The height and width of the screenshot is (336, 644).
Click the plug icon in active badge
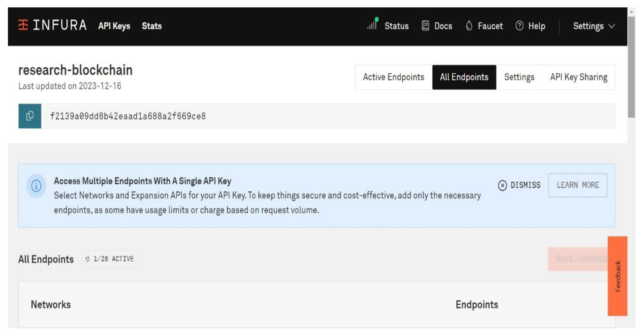click(x=87, y=259)
